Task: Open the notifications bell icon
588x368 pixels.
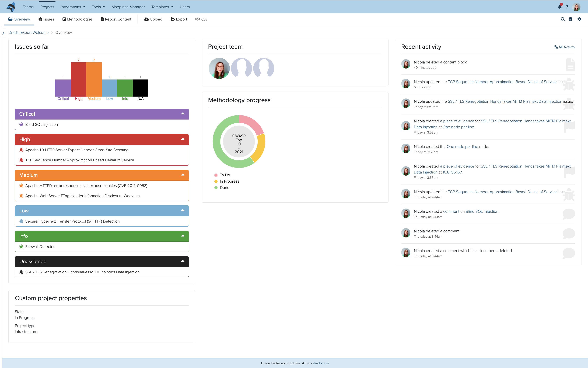Action: pos(560,7)
